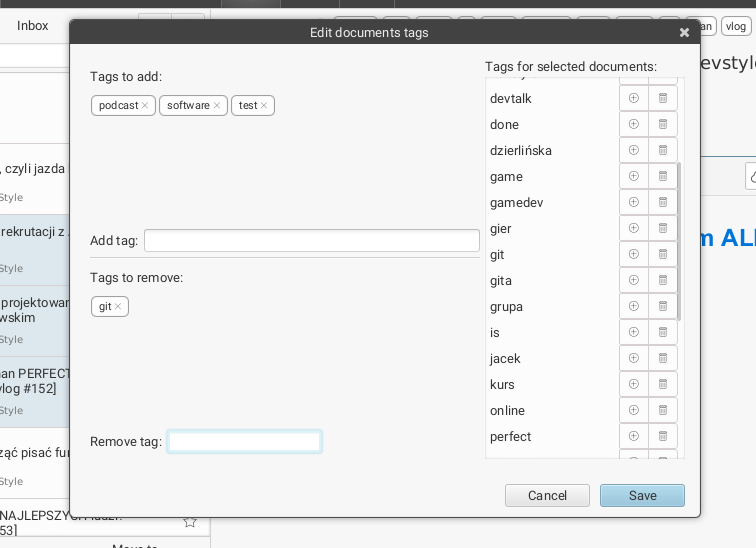This screenshot has height=548, width=756.
Task: Click the trash icon in the git row
Action: (662, 254)
